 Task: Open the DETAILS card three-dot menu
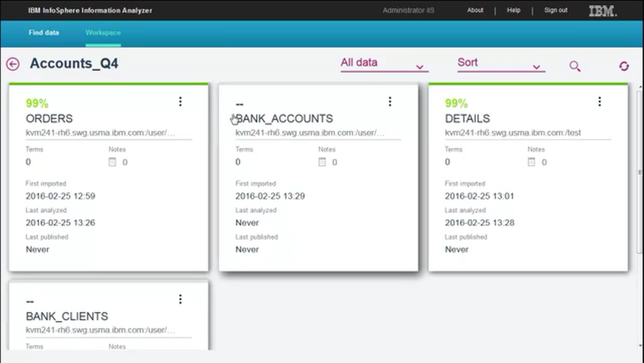pos(600,101)
